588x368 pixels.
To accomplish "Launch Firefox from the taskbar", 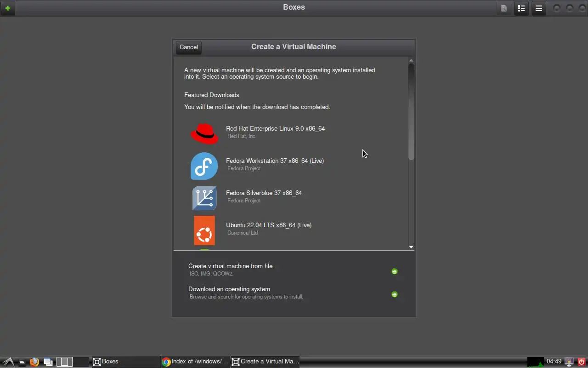I will pos(34,362).
